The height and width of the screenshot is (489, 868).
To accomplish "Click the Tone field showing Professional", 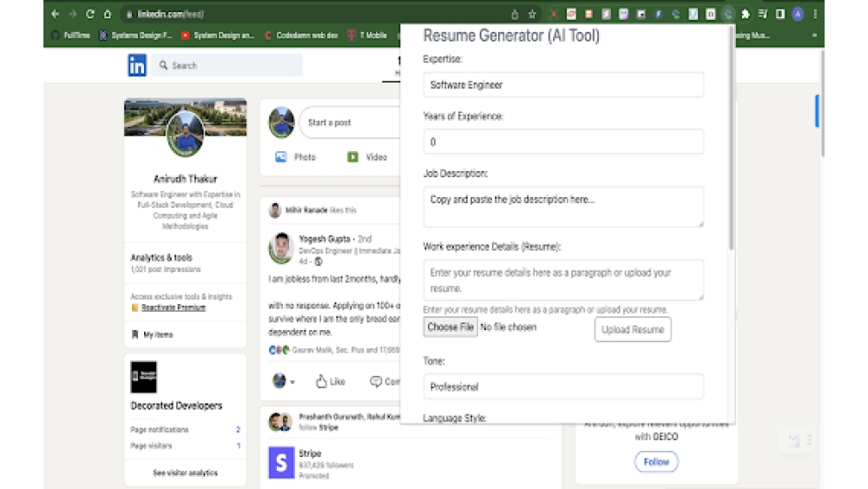I will (x=563, y=387).
